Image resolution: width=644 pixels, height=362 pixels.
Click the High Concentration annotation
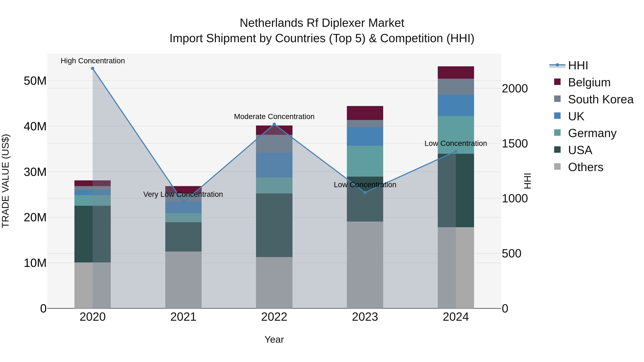click(x=93, y=61)
